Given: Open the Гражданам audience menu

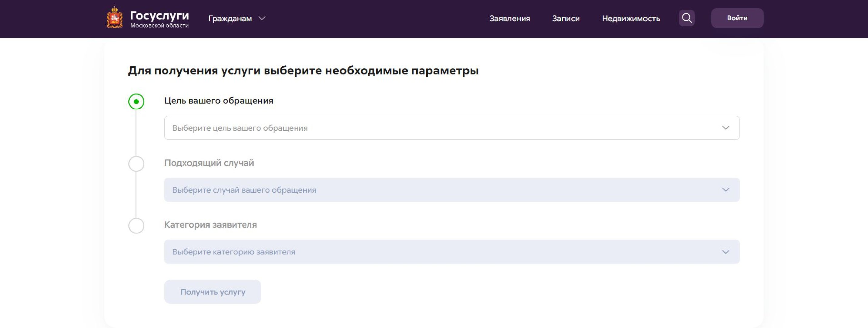Looking at the screenshot, I should [x=230, y=19].
